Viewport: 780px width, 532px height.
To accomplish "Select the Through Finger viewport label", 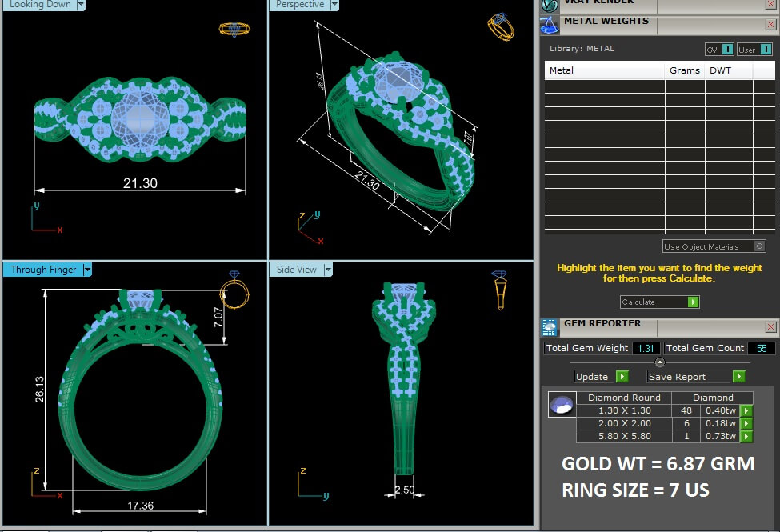I will point(44,270).
